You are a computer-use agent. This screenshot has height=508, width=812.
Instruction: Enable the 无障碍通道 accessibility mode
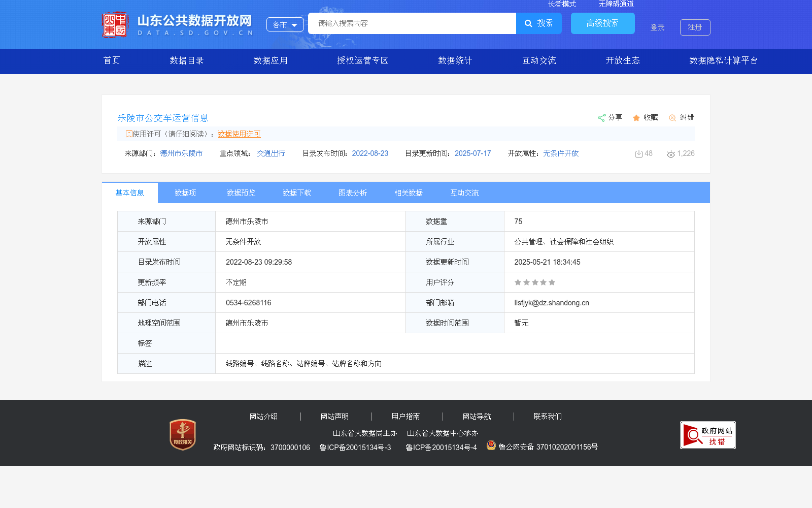(x=616, y=4)
